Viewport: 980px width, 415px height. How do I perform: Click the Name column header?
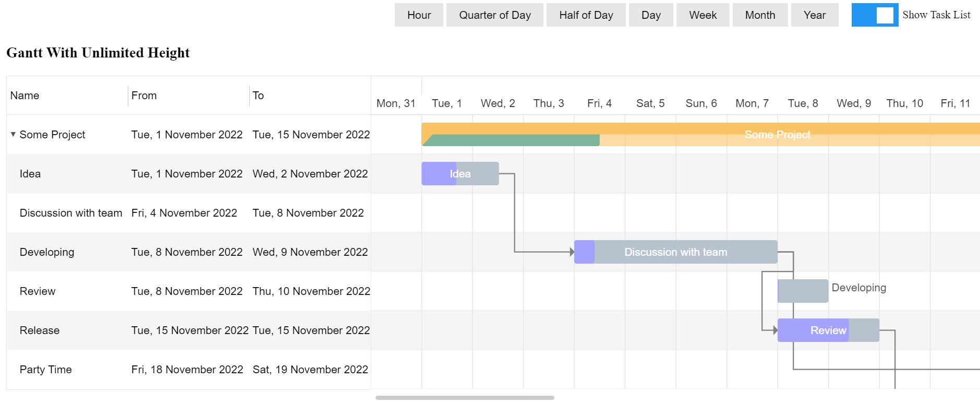pyautogui.click(x=24, y=95)
